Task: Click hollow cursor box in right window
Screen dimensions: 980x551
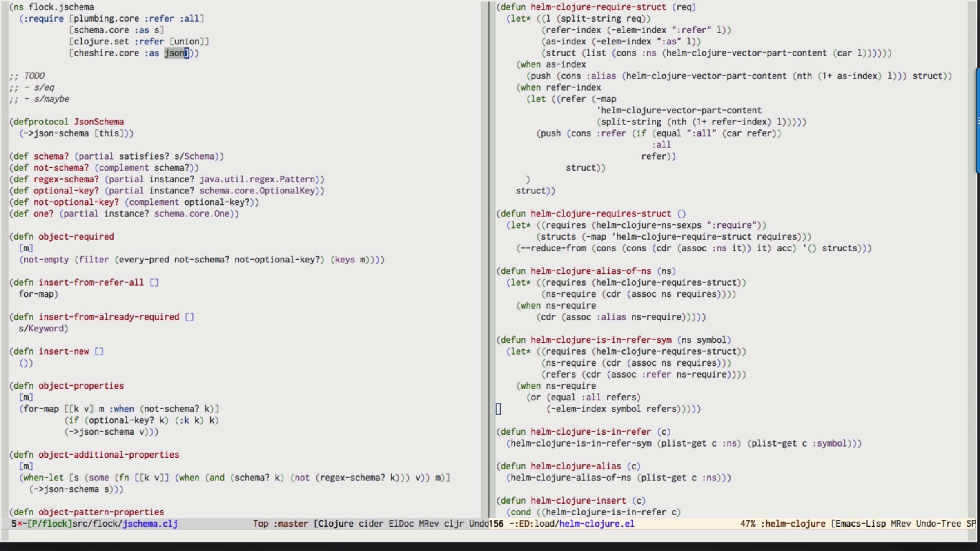Action: [498, 409]
